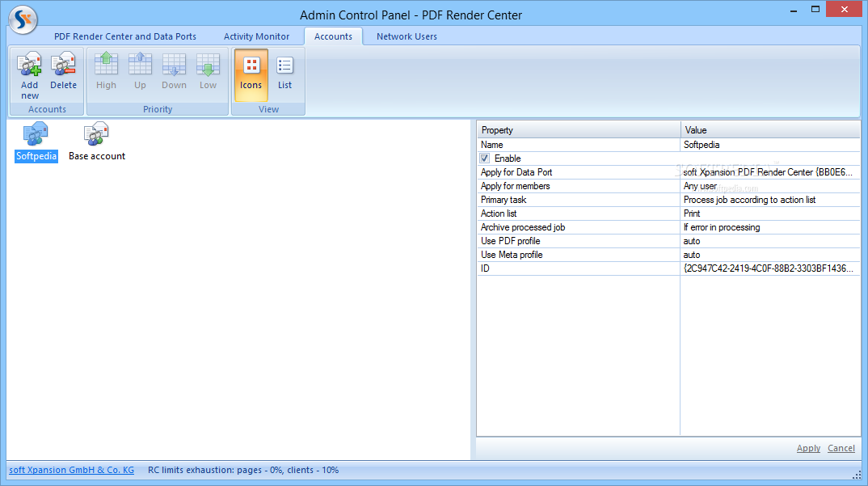This screenshot has height=486, width=868.
Task: Select the Softpedia account icon
Action: coord(36,142)
